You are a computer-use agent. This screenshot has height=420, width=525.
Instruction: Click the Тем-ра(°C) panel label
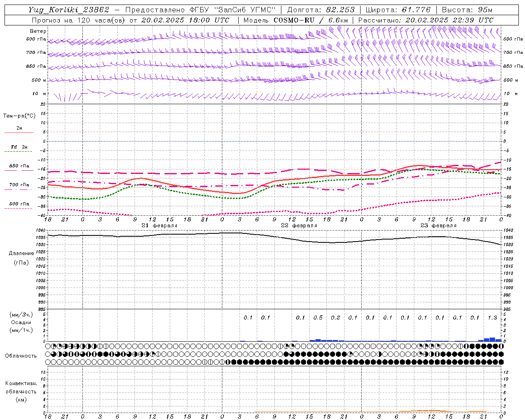tap(19, 116)
